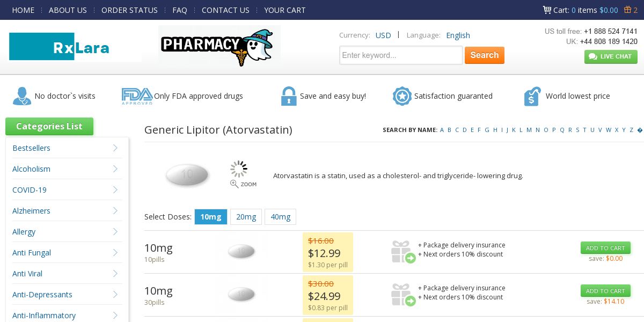Select the 10mg dose option
Image resolution: width=644 pixels, height=322 pixels.
pyautogui.click(x=210, y=217)
